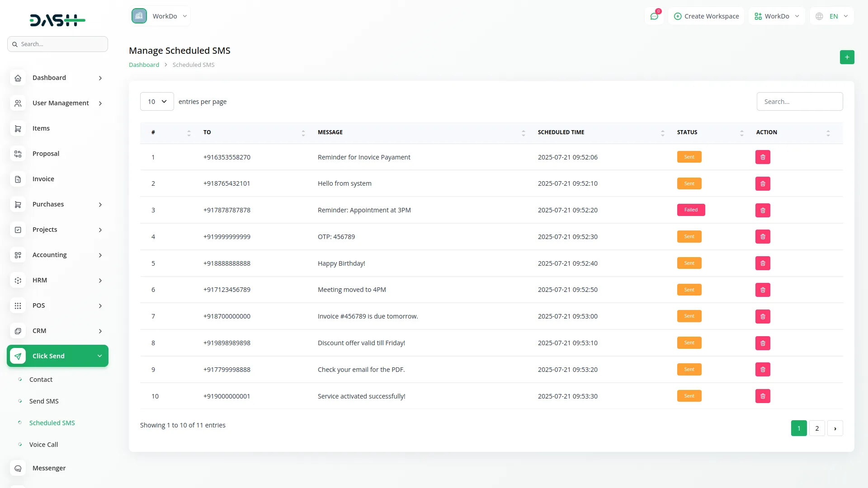
Task: Remove the Service activated successfully! entry
Action: (x=763, y=396)
